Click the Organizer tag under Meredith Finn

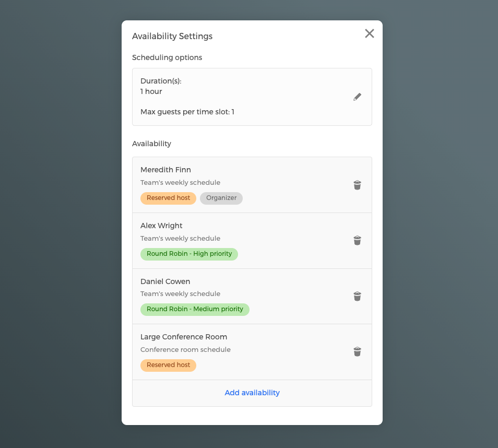pos(221,198)
